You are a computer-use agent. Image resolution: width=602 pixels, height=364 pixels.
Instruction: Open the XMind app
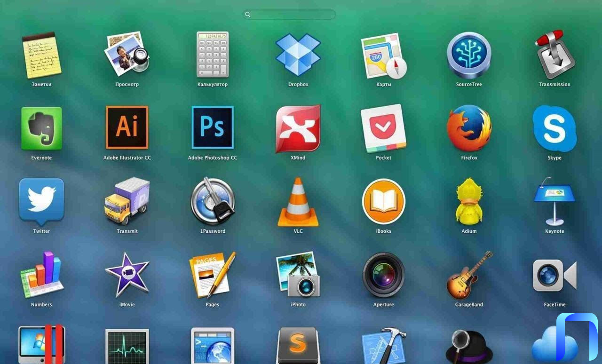[x=298, y=128]
